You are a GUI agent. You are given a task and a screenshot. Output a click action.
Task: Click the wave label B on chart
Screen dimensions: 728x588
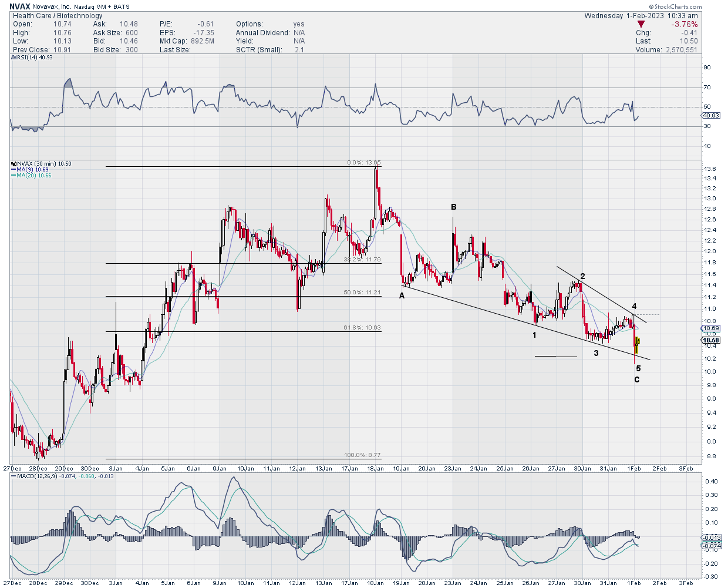coord(453,207)
